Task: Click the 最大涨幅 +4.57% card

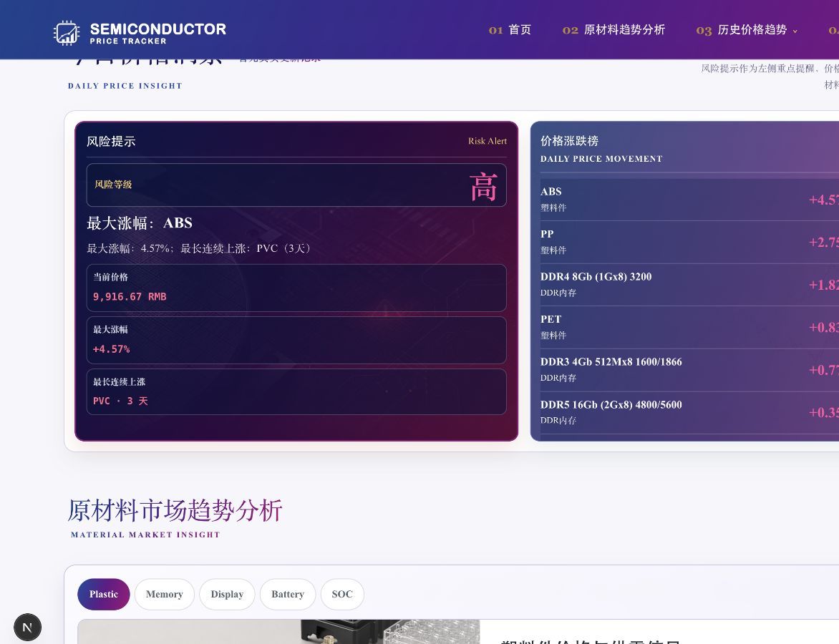Action: coord(296,340)
